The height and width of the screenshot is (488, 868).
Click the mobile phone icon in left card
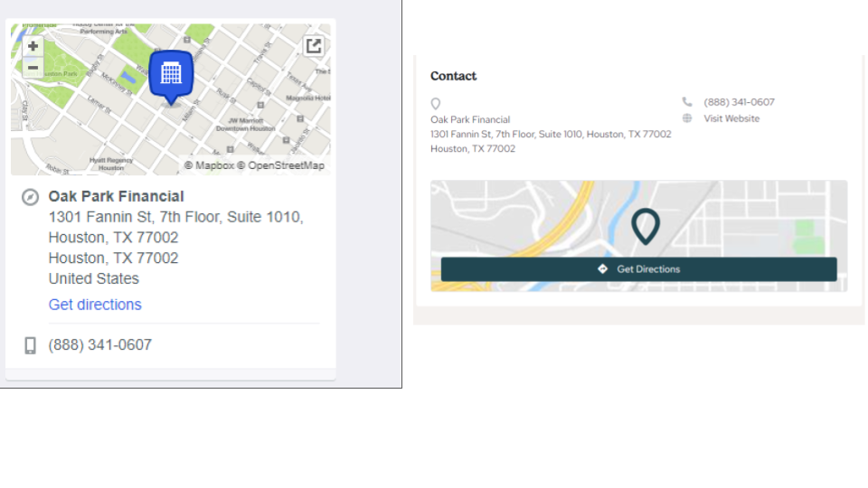(31, 345)
